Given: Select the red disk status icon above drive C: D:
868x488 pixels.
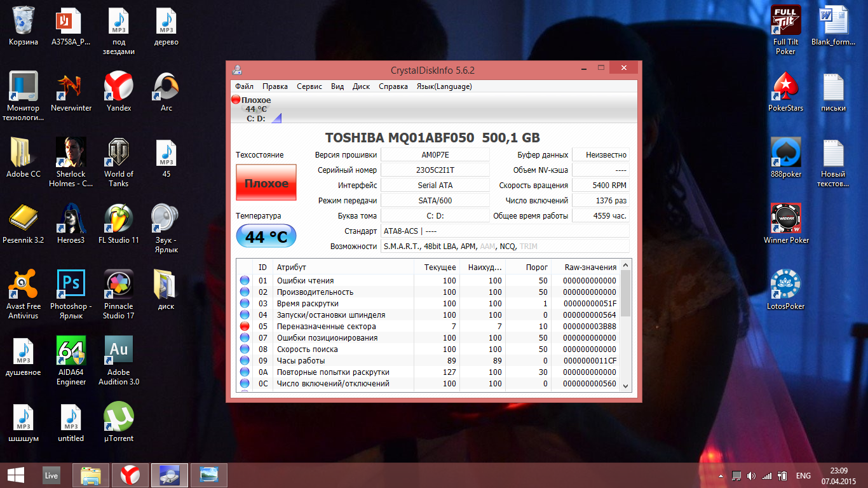Looking at the screenshot, I should pos(236,100).
